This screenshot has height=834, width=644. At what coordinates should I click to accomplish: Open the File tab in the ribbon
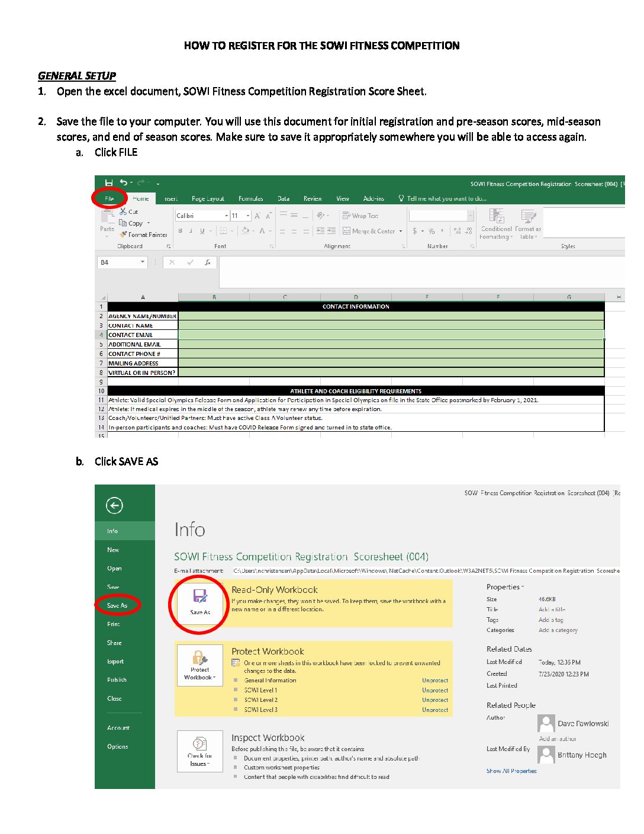110,198
